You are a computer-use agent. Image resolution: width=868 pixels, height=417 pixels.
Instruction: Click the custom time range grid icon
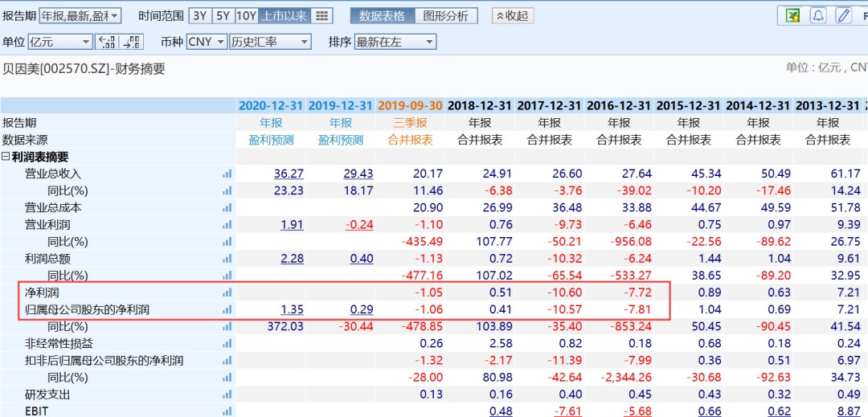[x=321, y=16]
